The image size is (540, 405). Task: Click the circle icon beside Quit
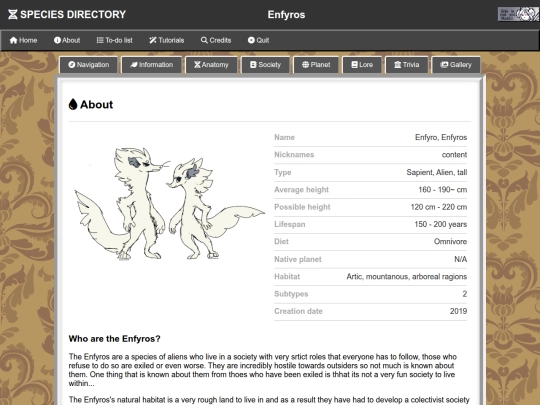251,40
